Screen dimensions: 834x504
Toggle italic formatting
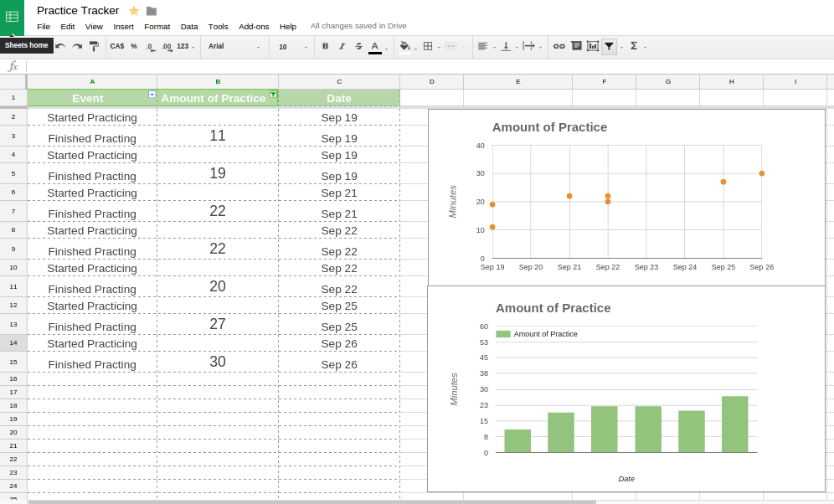(x=342, y=46)
